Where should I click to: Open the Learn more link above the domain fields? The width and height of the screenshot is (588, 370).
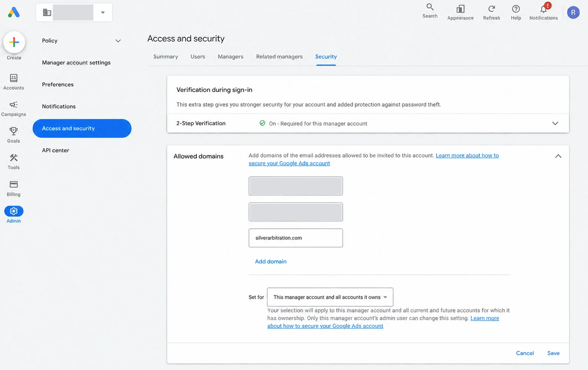[x=467, y=155]
